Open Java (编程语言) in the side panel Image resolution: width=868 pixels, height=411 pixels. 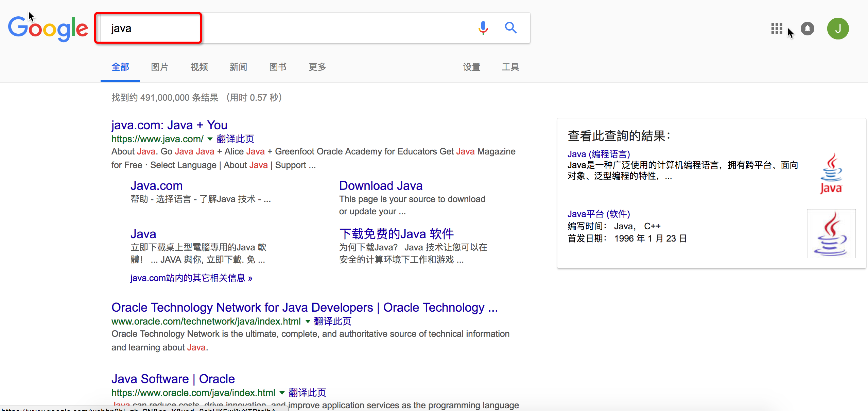[x=599, y=154]
